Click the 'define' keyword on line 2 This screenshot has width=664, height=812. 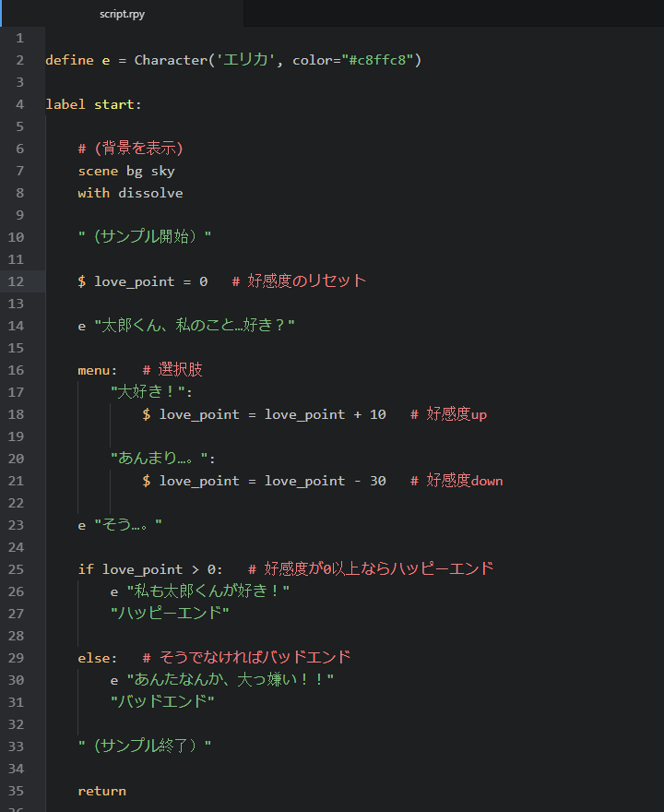click(x=69, y=61)
